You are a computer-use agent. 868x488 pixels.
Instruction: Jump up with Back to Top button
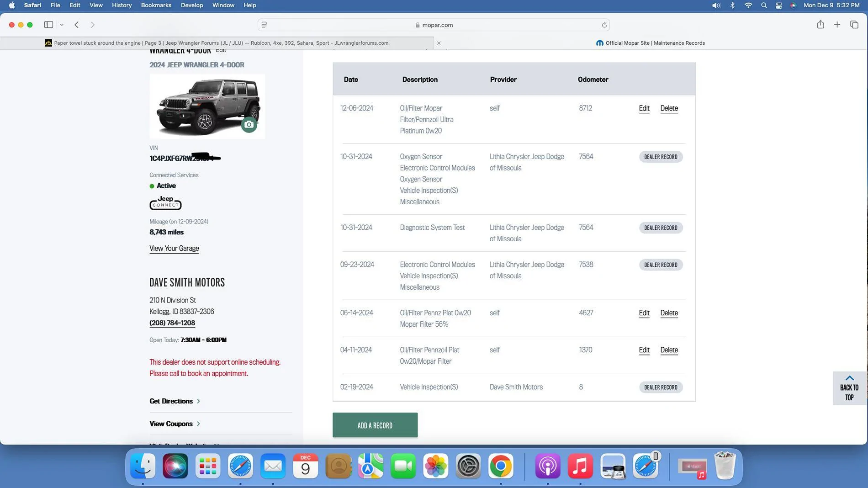[849, 388]
